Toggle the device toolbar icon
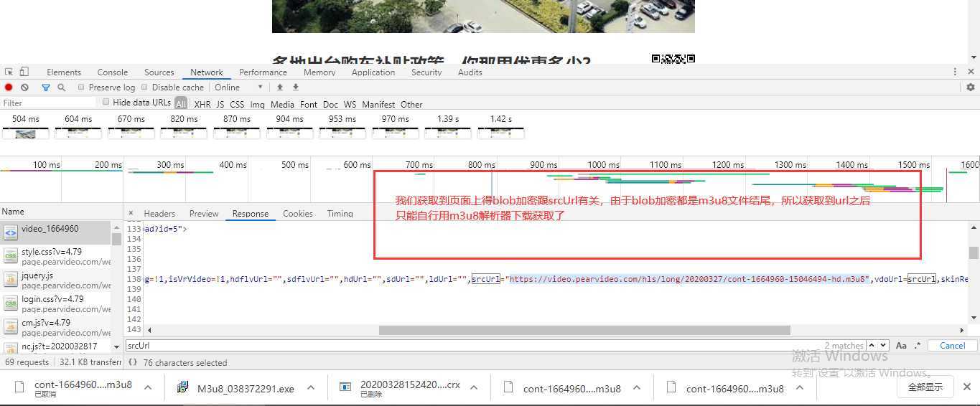The height and width of the screenshot is (406, 980). tap(24, 72)
